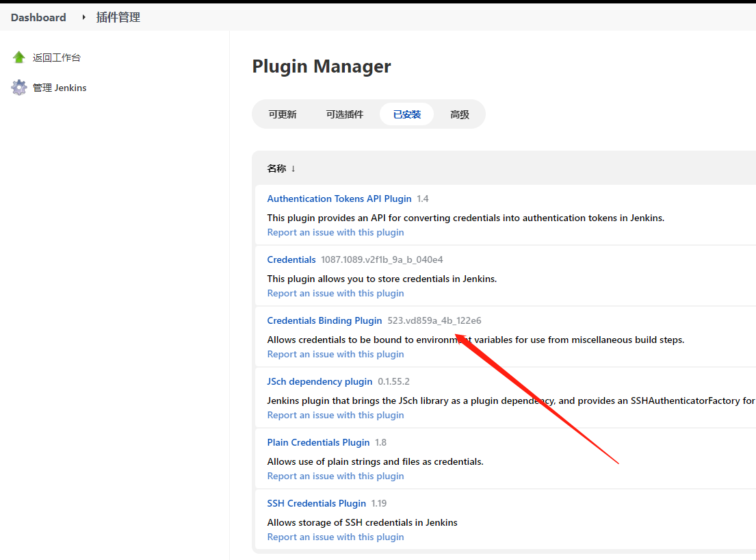
Task: Expand the breadcrumb arrow after Dashboard
Action: pos(83,17)
